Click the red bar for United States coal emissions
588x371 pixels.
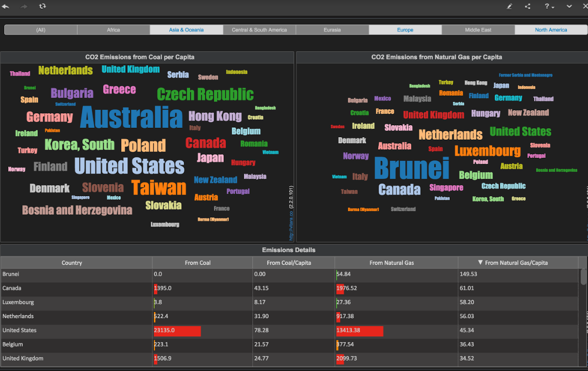(177, 331)
